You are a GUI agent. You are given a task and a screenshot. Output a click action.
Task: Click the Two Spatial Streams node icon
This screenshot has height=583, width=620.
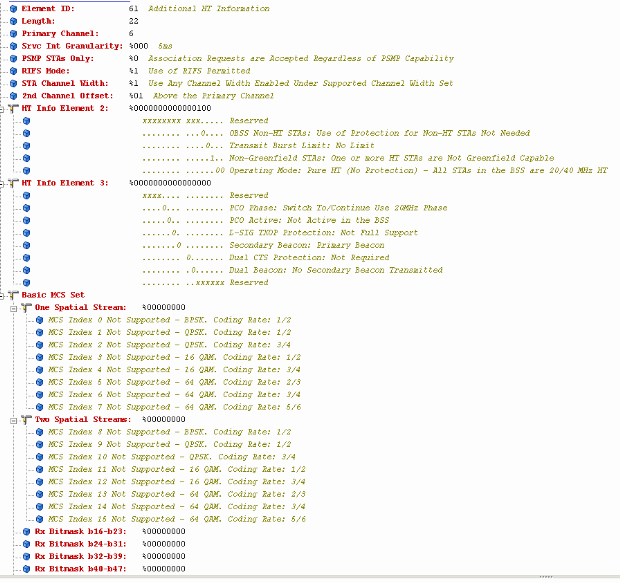(26, 420)
